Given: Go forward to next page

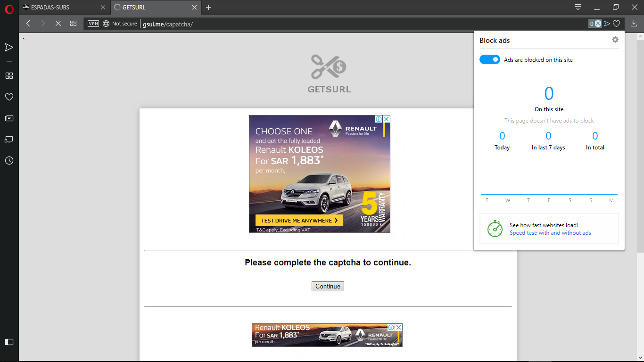Looking at the screenshot, I should [x=43, y=23].
